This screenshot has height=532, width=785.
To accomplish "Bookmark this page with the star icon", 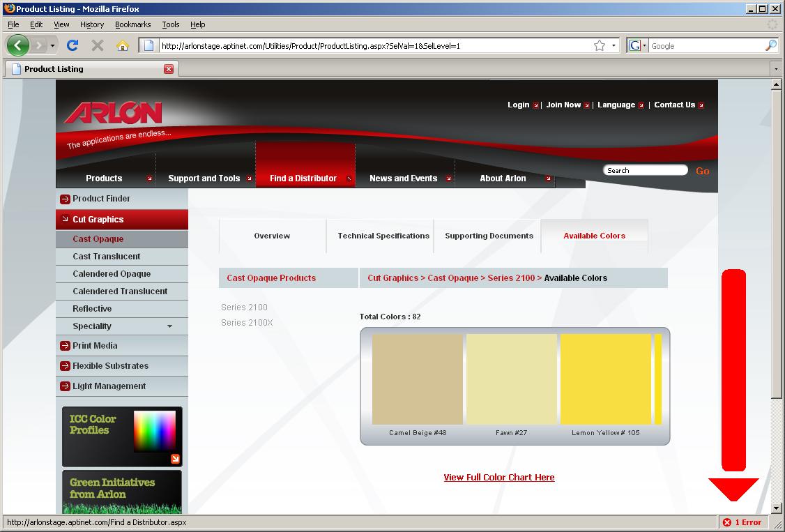I will (600, 45).
